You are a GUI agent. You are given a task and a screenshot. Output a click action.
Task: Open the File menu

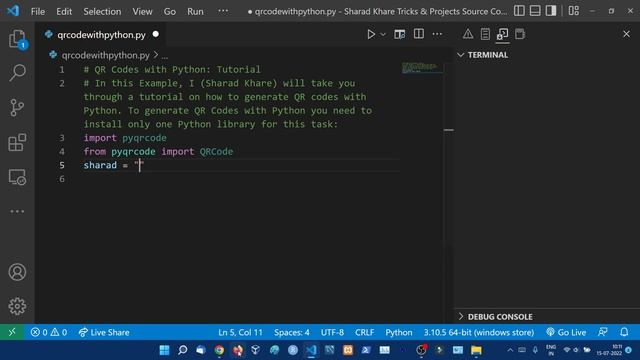click(38, 11)
